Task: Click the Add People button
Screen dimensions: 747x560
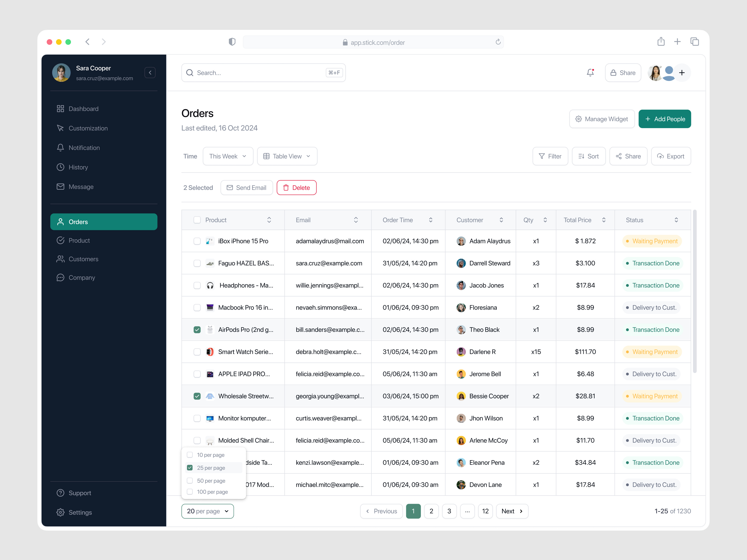Action: (665, 119)
